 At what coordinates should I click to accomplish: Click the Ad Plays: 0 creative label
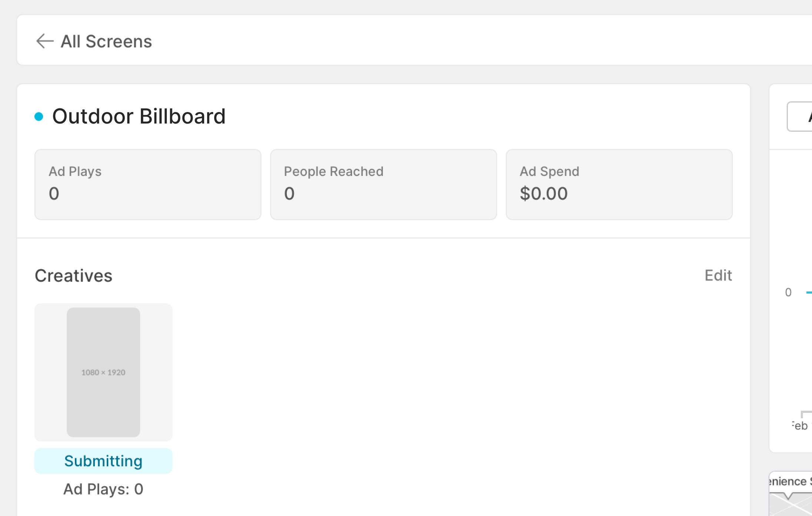tap(103, 489)
